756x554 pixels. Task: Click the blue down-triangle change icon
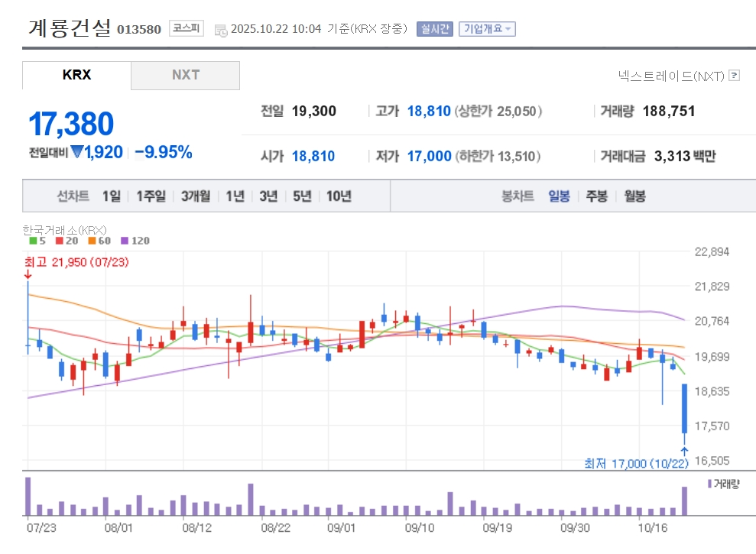77,152
